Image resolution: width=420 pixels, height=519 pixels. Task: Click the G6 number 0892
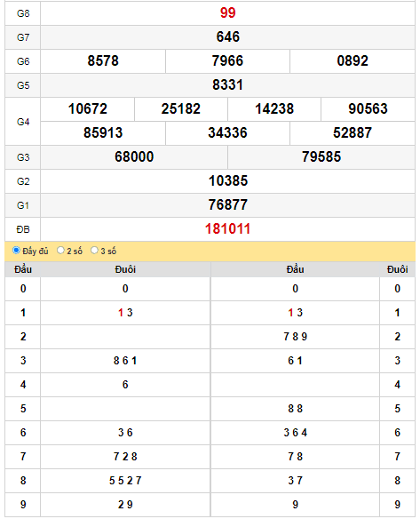(353, 61)
